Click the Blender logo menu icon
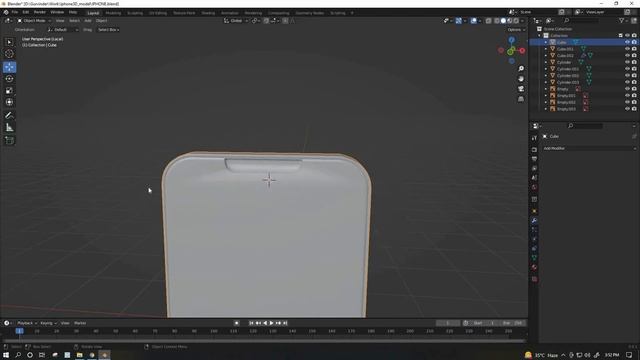 pos(6,12)
